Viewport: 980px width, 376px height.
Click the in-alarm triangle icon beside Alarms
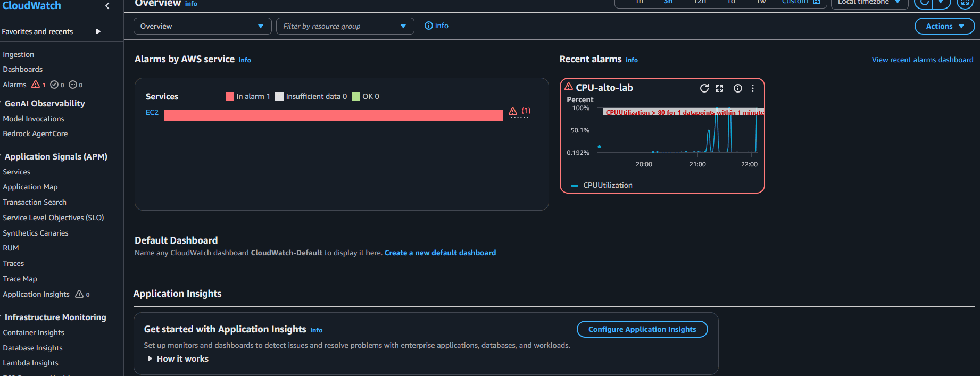click(x=36, y=85)
